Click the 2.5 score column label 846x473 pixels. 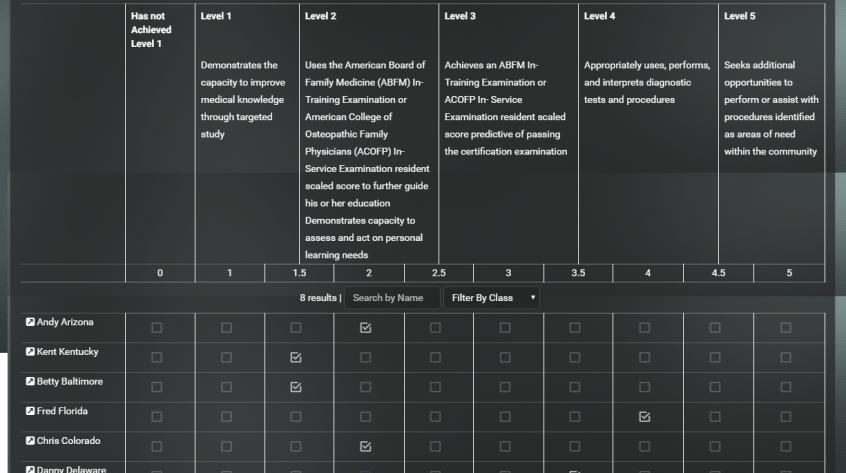(x=439, y=273)
